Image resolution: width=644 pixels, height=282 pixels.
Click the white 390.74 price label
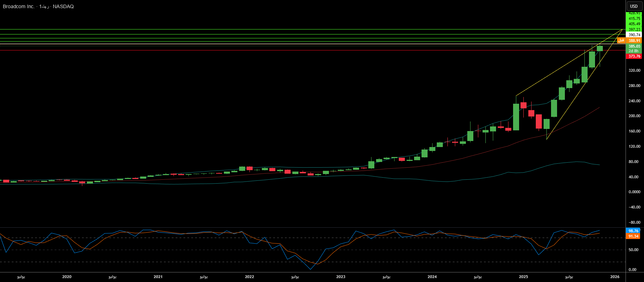pos(634,35)
